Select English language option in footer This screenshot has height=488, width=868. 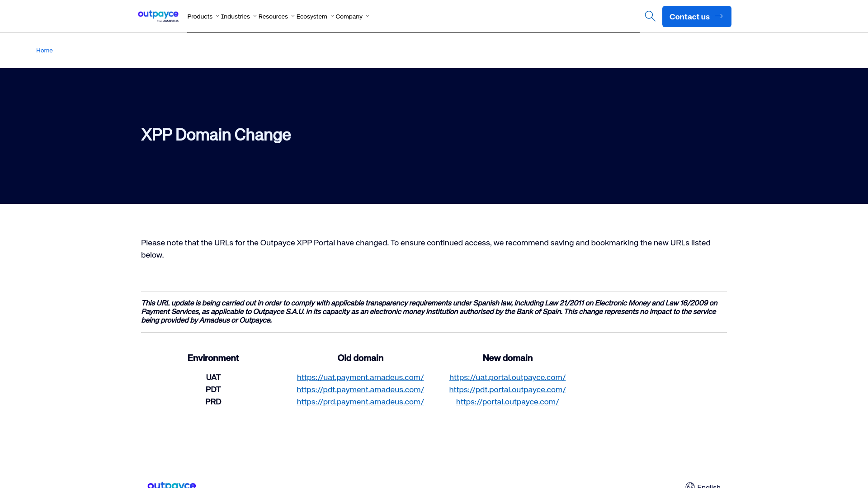[x=708, y=486]
